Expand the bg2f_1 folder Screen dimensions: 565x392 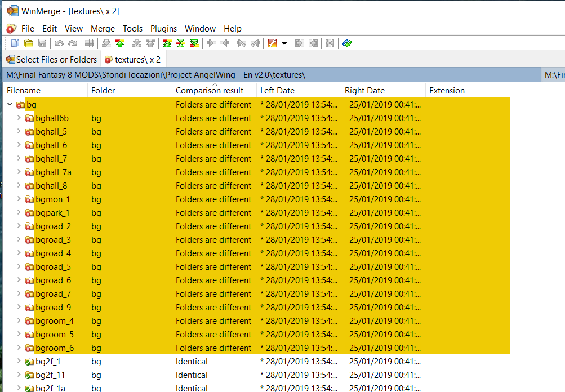pyautogui.click(x=19, y=360)
